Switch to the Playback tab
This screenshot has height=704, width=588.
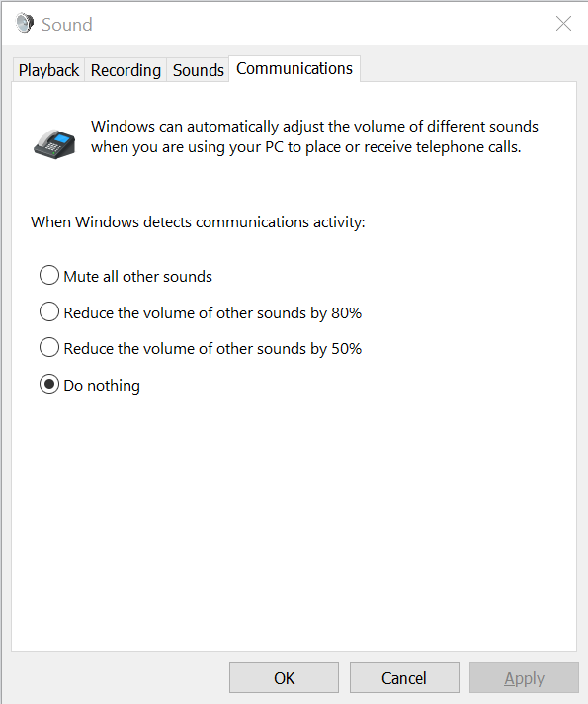[x=48, y=70]
